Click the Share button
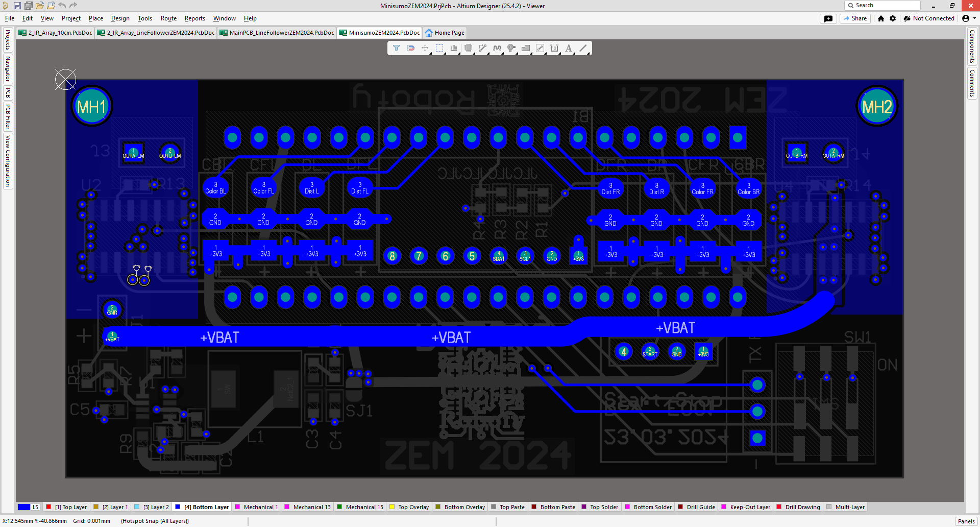 click(855, 18)
